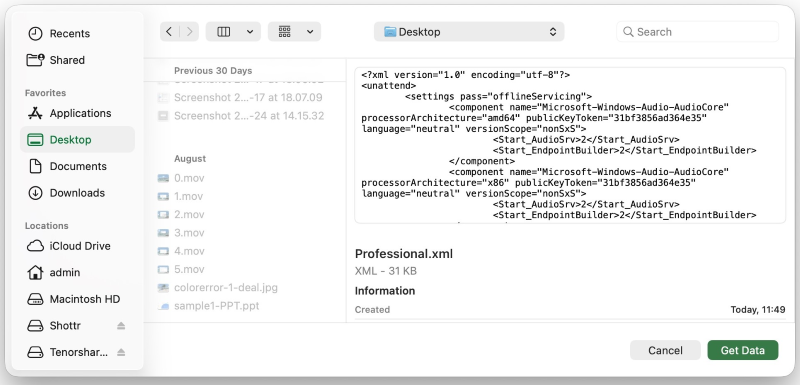This screenshot has width=800, height=385.
Task: Go to Applications folder
Action: click(x=69, y=113)
